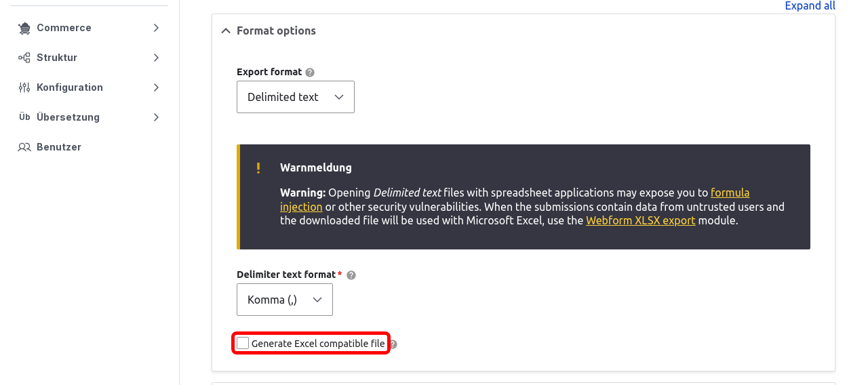The height and width of the screenshot is (385, 868).
Task: Click the exclamation icon in the Warnmeldung box
Action: [258, 168]
